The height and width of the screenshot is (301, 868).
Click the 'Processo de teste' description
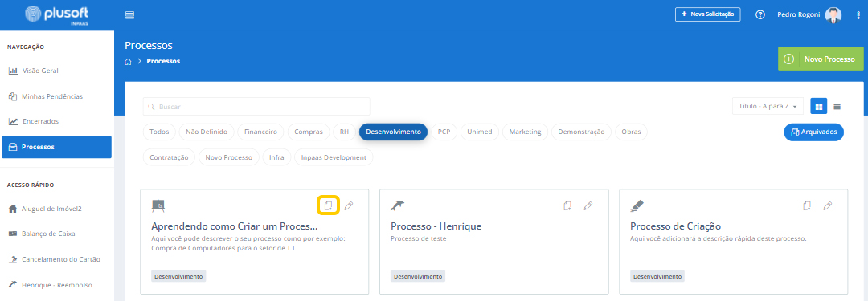(419, 238)
